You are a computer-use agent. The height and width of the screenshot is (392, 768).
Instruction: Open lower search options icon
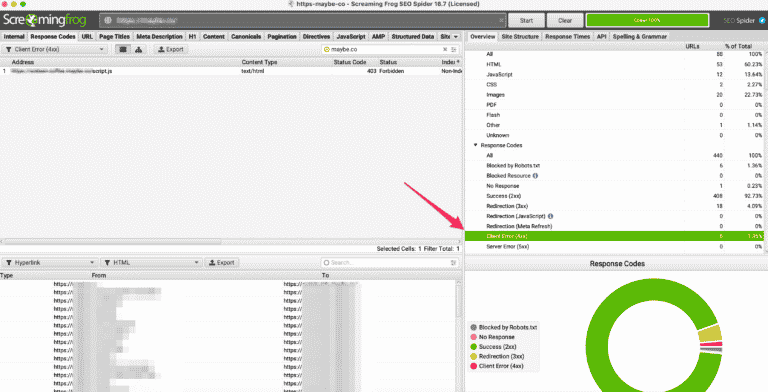(454, 263)
